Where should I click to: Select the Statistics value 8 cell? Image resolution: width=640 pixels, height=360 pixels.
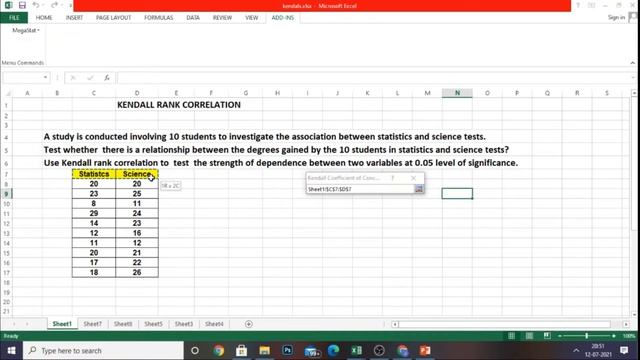[x=94, y=203]
